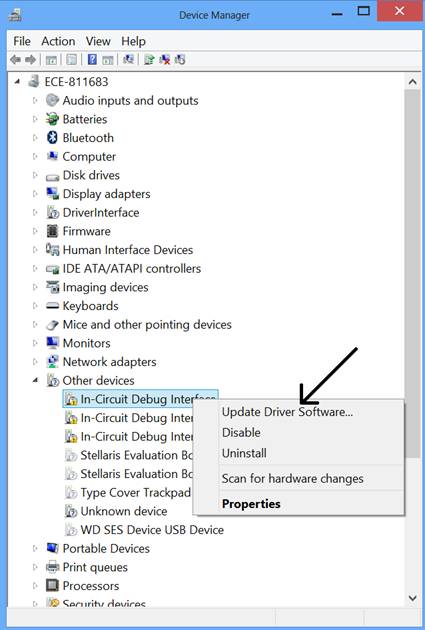Image resolution: width=425 pixels, height=630 pixels.
Task: Select Properties in the context menu
Action: (x=251, y=504)
